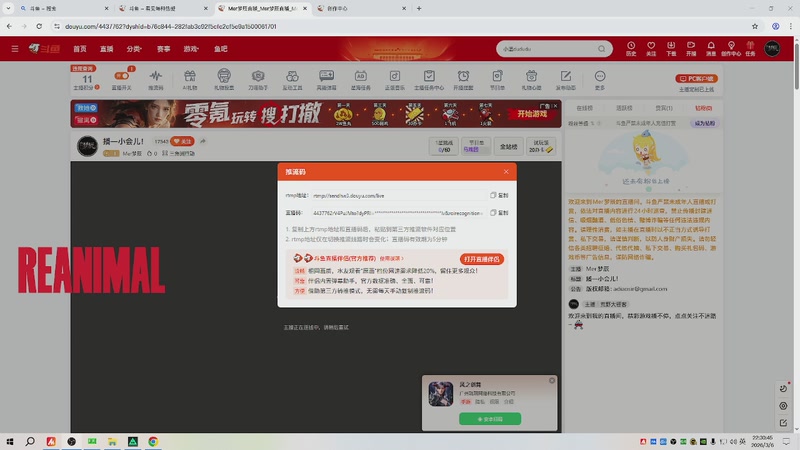Open the AI礼物 gift icon
Screen dimensions: 800x450
point(190,80)
